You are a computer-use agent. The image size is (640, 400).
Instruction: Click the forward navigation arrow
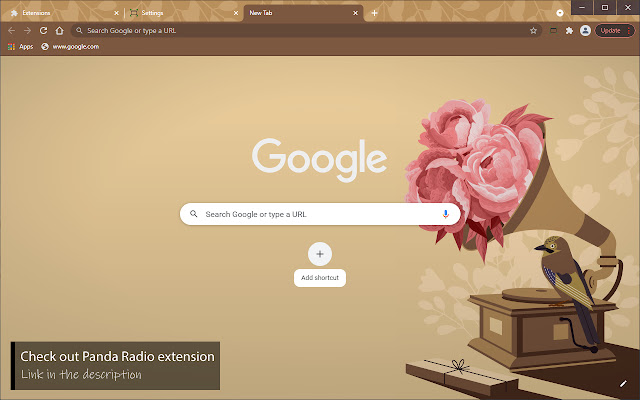(x=27, y=31)
